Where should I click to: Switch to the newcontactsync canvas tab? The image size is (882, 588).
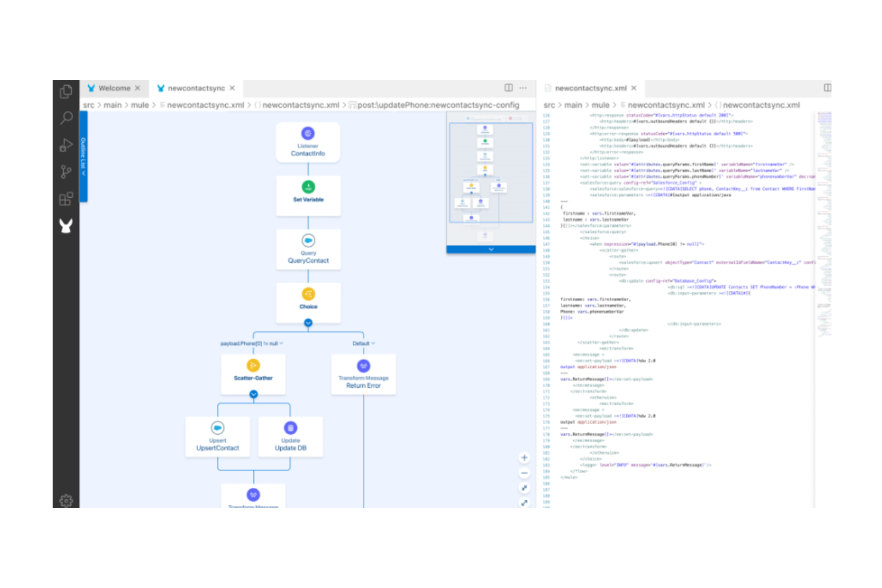(196, 88)
